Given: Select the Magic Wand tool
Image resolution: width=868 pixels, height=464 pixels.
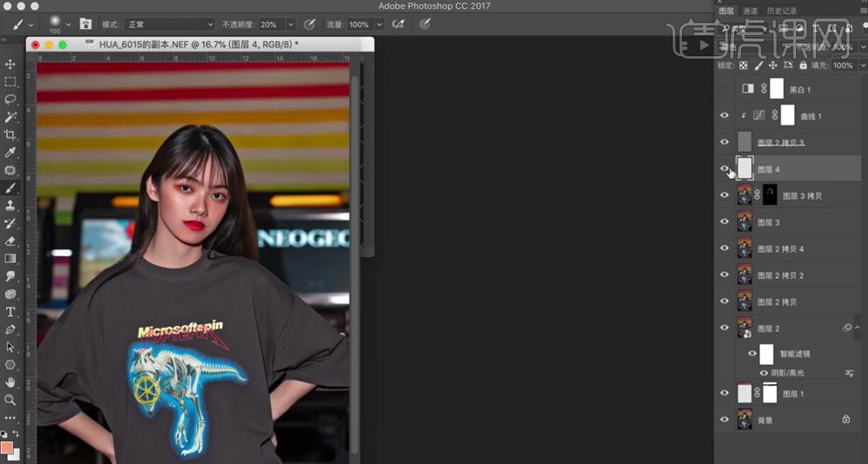Looking at the screenshot, I should pyautogui.click(x=10, y=118).
